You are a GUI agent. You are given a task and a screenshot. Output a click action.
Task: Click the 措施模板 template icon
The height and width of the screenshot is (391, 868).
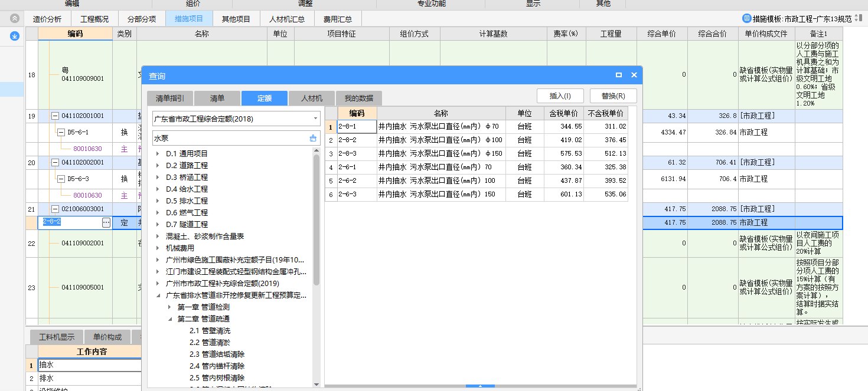[x=747, y=19]
